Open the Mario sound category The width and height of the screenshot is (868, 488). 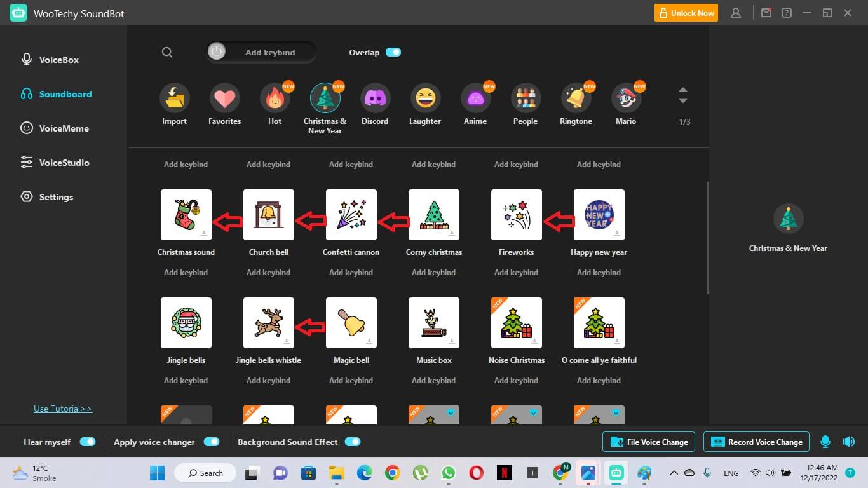[626, 98]
